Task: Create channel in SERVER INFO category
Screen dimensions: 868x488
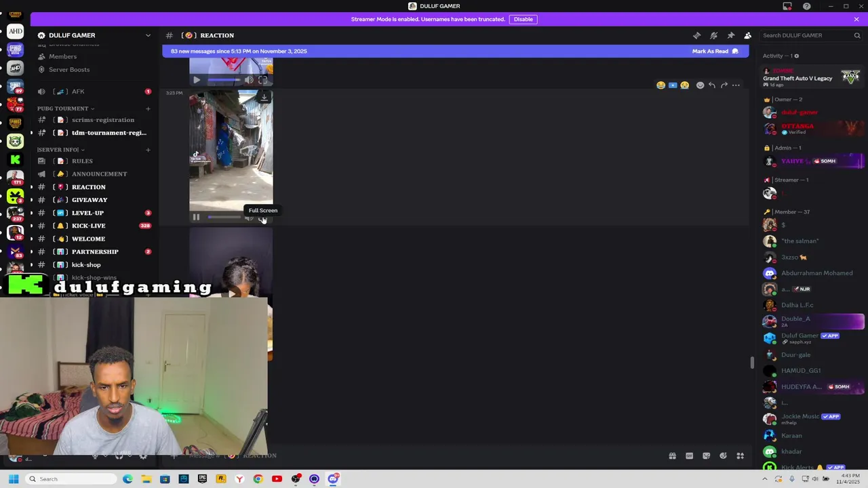Action: pos(148,150)
